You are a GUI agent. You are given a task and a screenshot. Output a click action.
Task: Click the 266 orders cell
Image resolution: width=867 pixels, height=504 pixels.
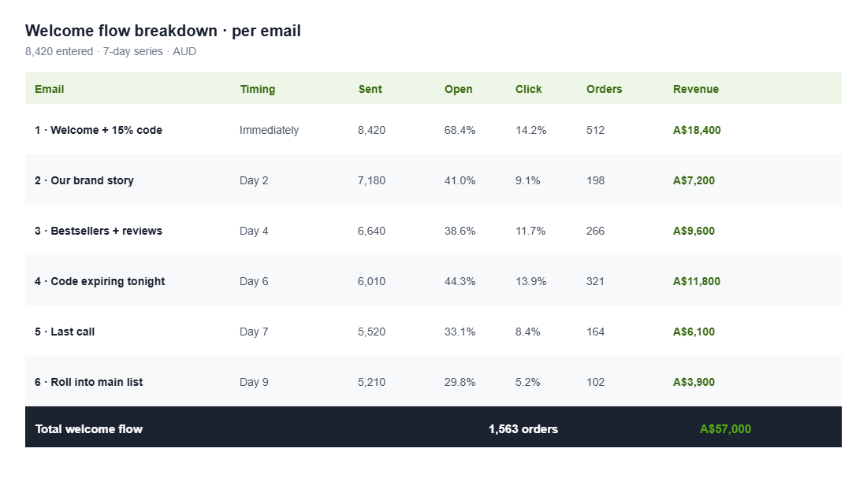[596, 231]
